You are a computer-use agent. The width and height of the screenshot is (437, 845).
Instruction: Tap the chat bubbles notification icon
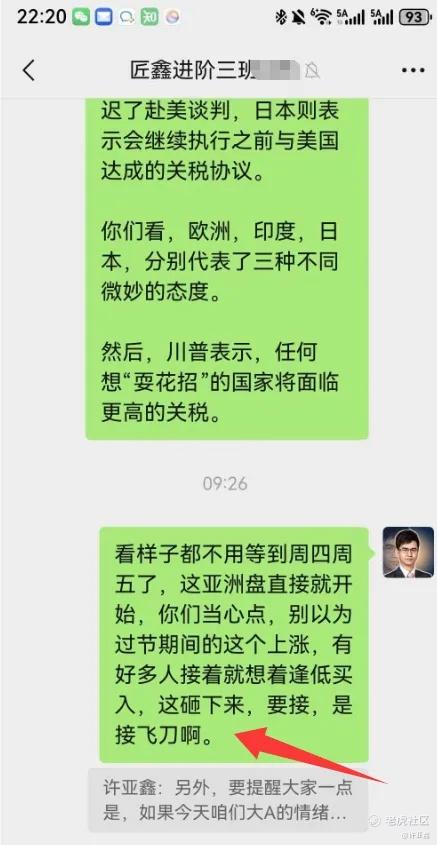coord(127,17)
